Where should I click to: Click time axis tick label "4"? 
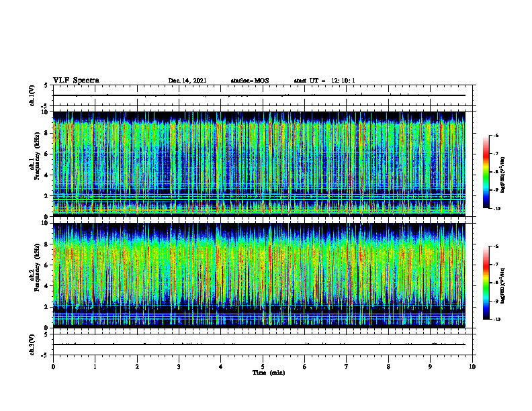click(221, 367)
